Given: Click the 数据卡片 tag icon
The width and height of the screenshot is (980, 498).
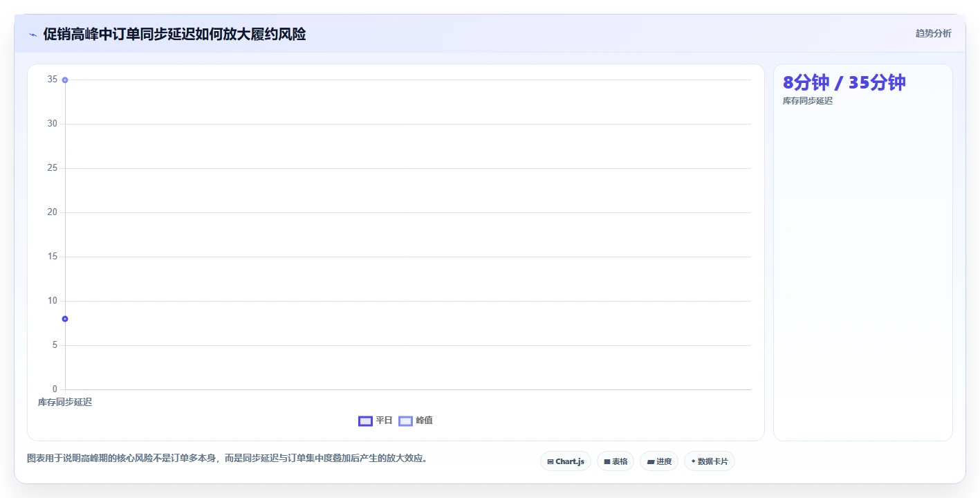Looking at the screenshot, I should click(x=693, y=461).
